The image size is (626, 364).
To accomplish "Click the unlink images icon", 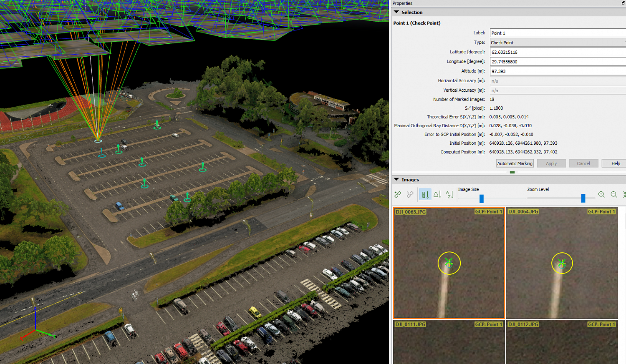I will (409, 194).
